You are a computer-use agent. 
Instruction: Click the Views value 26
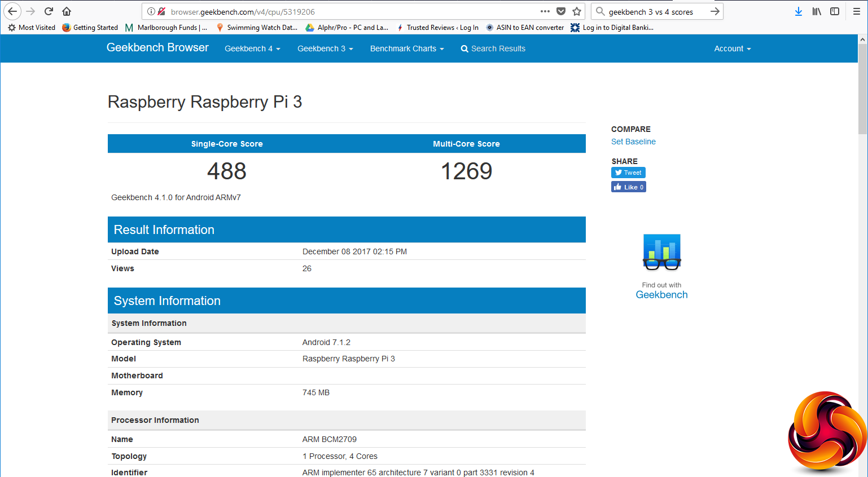[x=307, y=268]
